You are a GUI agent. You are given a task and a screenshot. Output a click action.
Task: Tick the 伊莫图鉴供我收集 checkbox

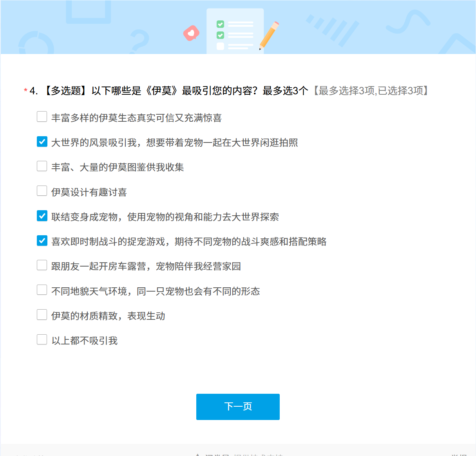tap(42, 166)
